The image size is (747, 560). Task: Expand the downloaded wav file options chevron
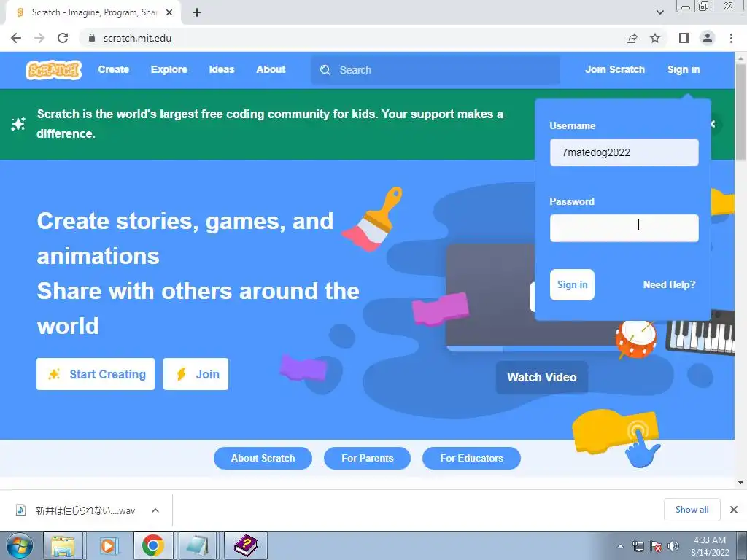(x=155, y=510)
